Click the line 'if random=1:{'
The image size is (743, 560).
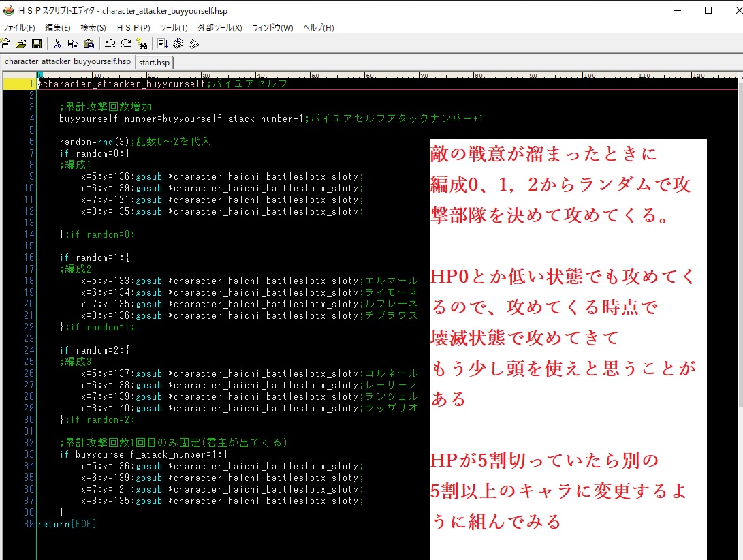tap(95, 258)
